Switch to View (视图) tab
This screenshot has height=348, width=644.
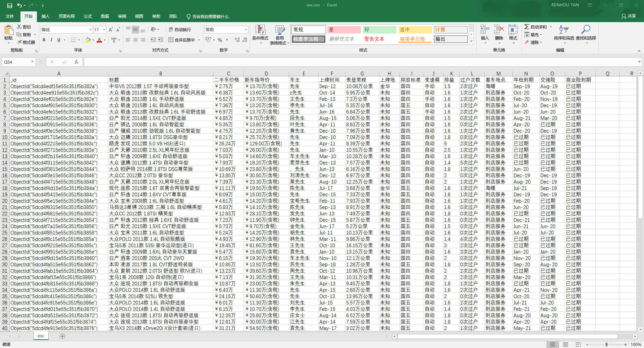point(139,16)
